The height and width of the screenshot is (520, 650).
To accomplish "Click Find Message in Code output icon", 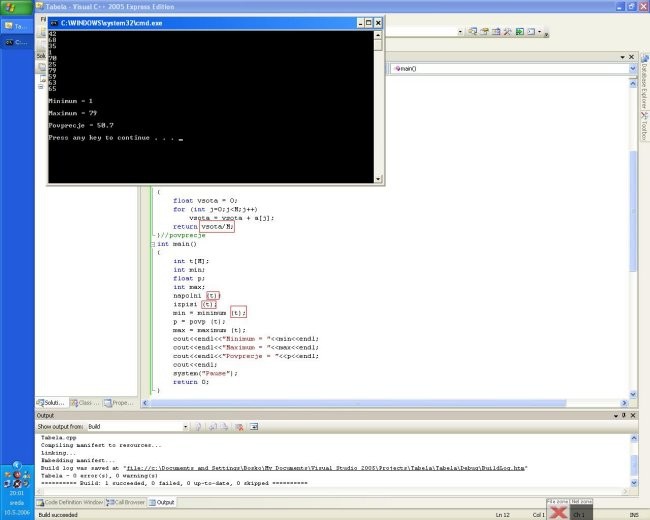I will [199, 426].
